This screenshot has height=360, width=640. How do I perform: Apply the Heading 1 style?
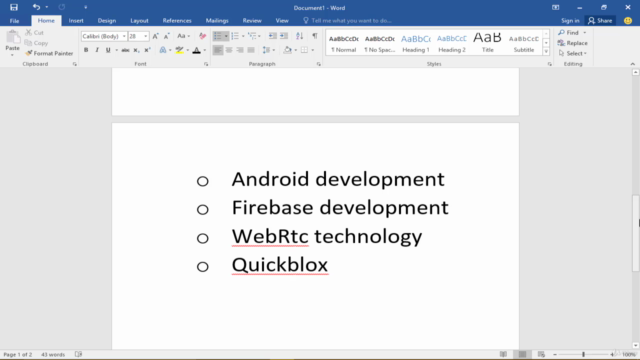pos(416,43)
